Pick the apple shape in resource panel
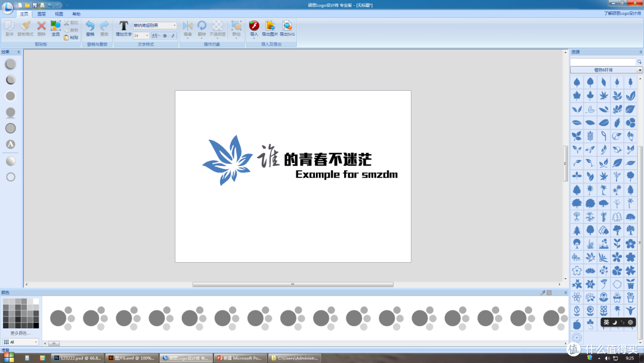 tap(577, 324)
